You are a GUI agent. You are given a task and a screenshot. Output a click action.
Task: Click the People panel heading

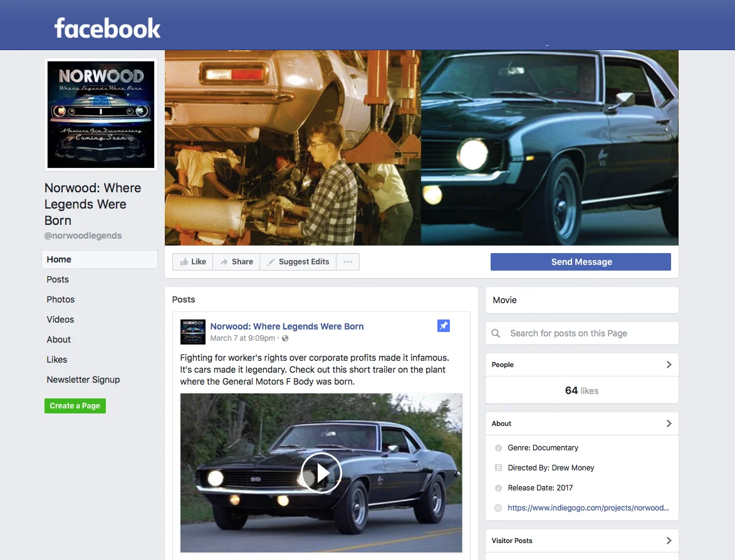coord(503,365)
